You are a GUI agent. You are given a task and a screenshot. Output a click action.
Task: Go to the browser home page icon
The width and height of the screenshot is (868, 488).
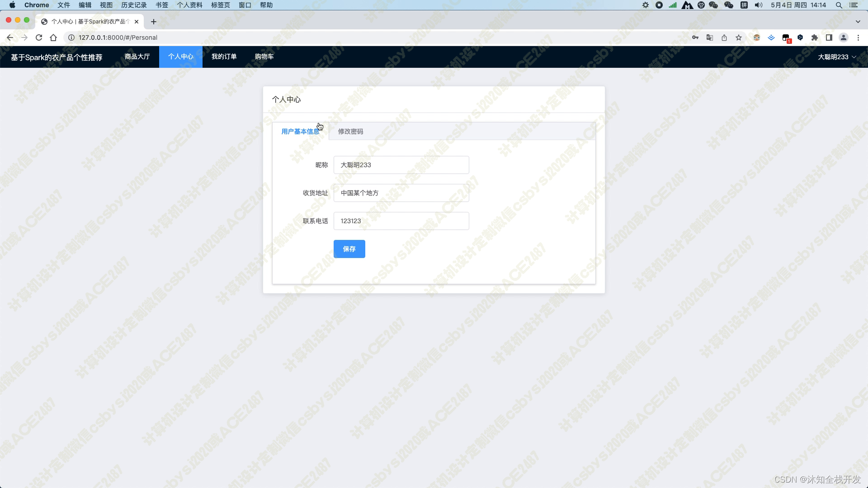point(53,38)
